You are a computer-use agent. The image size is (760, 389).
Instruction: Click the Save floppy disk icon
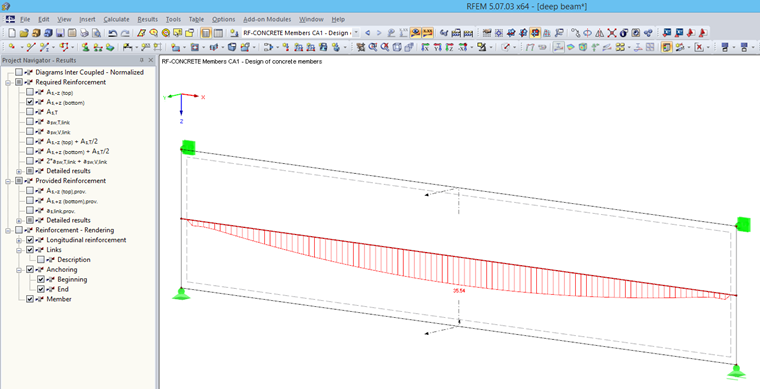(x=60, y=33)
